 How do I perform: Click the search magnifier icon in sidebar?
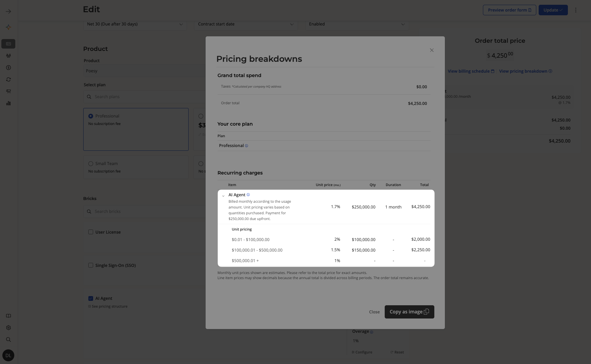(x=8, y=340)
